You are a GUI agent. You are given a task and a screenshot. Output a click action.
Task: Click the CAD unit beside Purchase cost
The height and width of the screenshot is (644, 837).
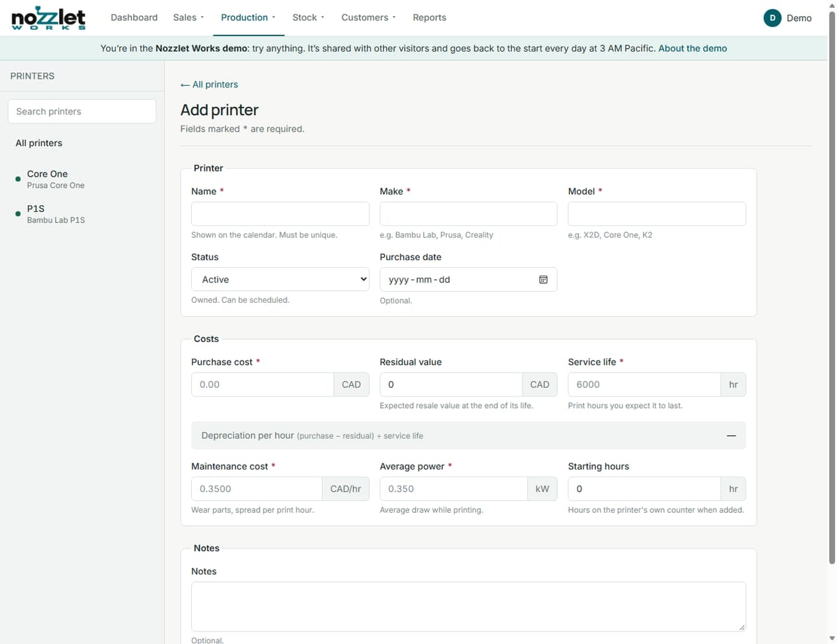click(x=352, y=384)
